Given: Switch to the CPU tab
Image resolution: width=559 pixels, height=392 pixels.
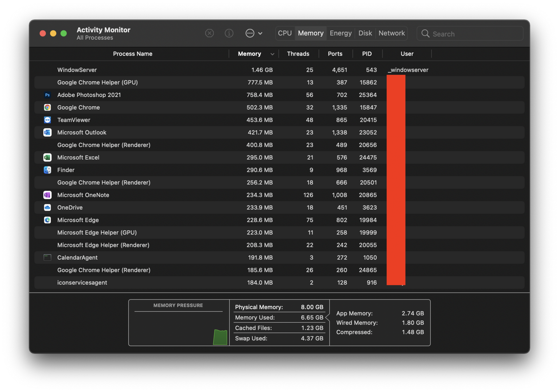Looking at the screenshot, I should (x=285, y=33).
